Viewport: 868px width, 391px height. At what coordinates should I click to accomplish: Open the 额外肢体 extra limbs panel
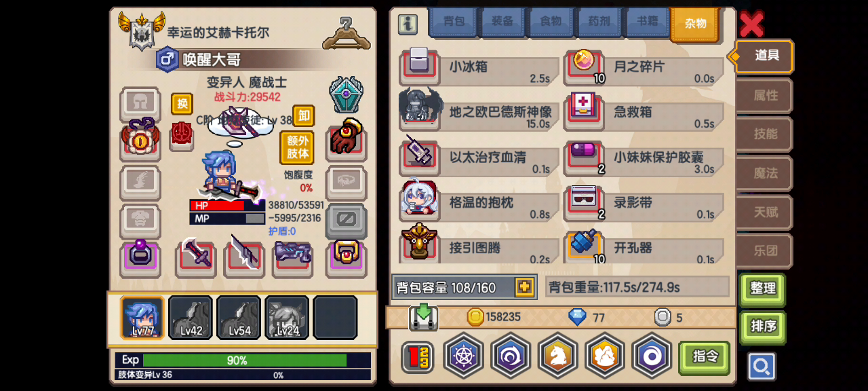point(298,147)
